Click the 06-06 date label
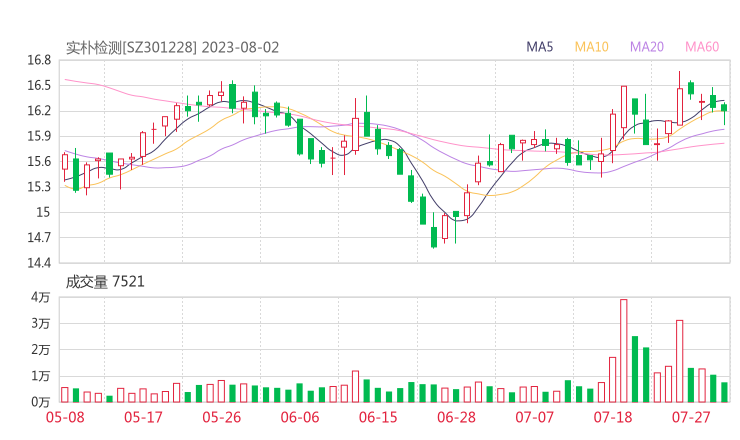740x440 pixels. pyautogui.click(x=300, y=417)
